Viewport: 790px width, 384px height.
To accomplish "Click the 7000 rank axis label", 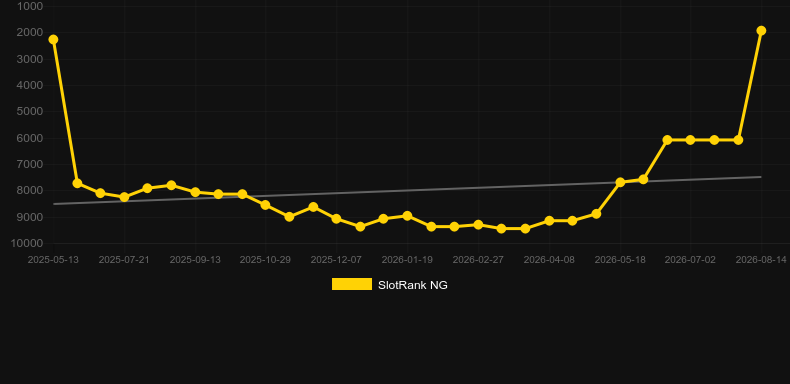I will 30,164.
